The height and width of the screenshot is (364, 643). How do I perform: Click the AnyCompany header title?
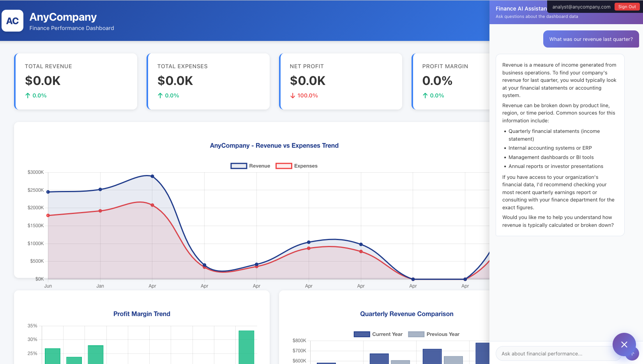[63, 17]
